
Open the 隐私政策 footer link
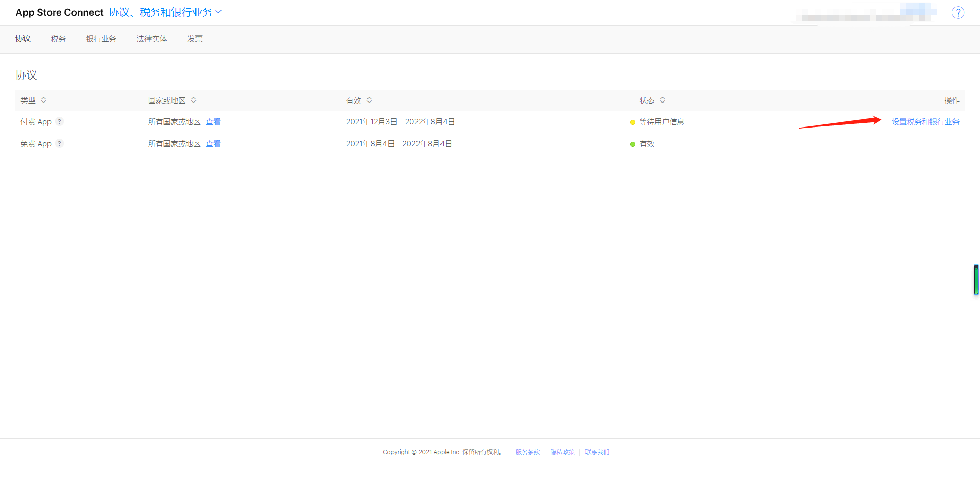coord(562,452)
